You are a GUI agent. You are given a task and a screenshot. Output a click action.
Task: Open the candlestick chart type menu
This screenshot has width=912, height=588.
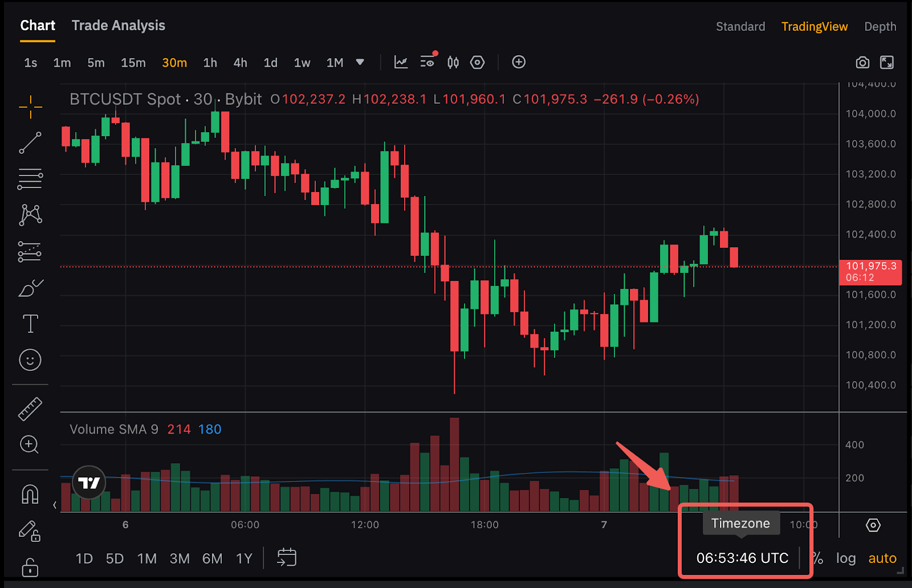tap(453, 63)
